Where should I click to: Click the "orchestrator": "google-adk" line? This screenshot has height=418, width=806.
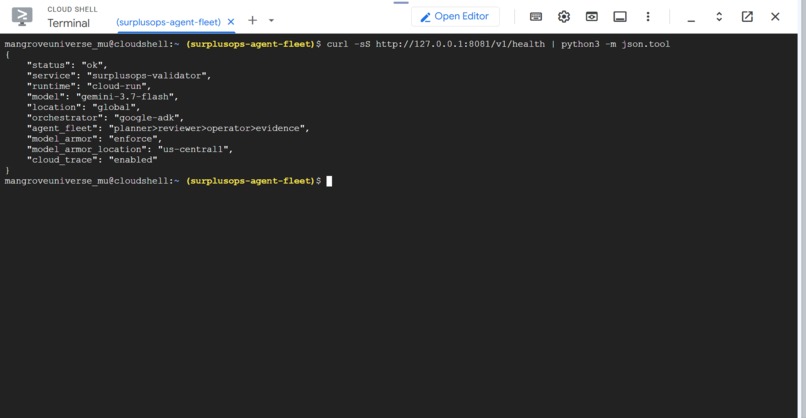(x=105, y=118)
